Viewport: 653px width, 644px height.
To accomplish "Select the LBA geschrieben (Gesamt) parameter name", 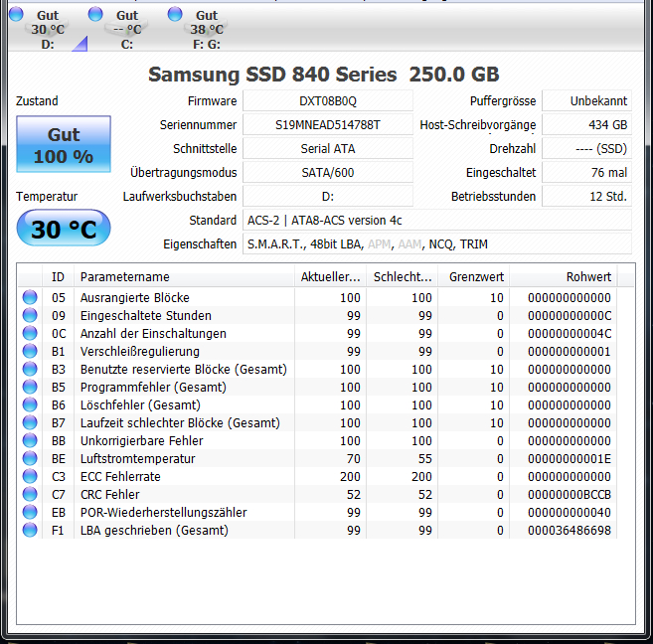I will click(154, 531).
